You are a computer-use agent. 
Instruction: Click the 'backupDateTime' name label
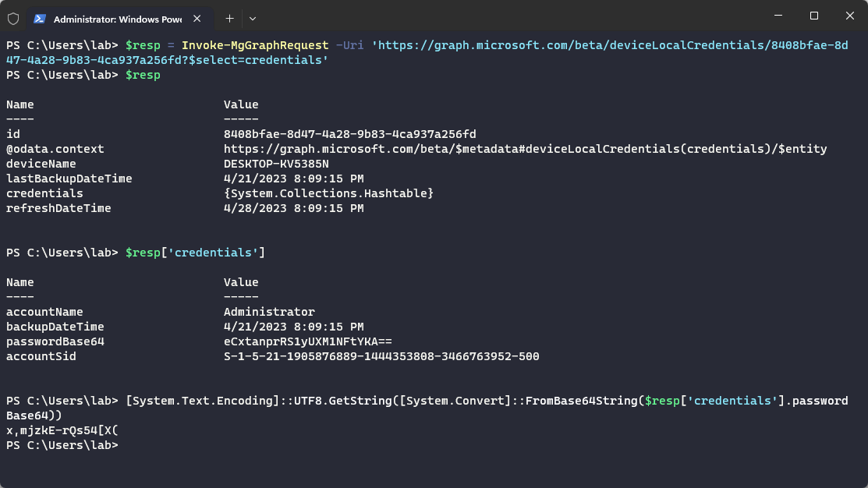(x=55, y=327)
